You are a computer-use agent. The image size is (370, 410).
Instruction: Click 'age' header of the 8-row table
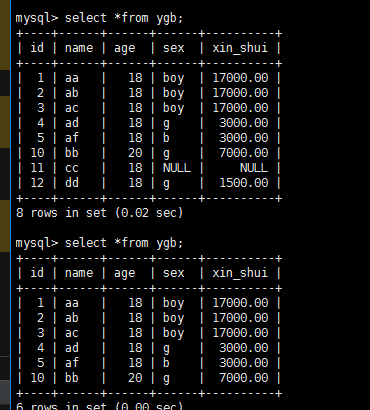(x=125, y=49)
